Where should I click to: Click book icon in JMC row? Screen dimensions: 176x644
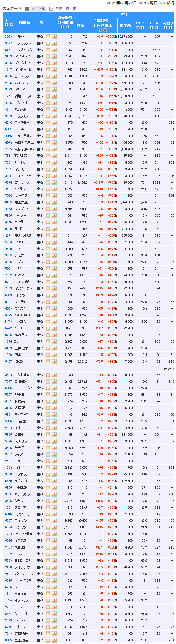(48, 242)
